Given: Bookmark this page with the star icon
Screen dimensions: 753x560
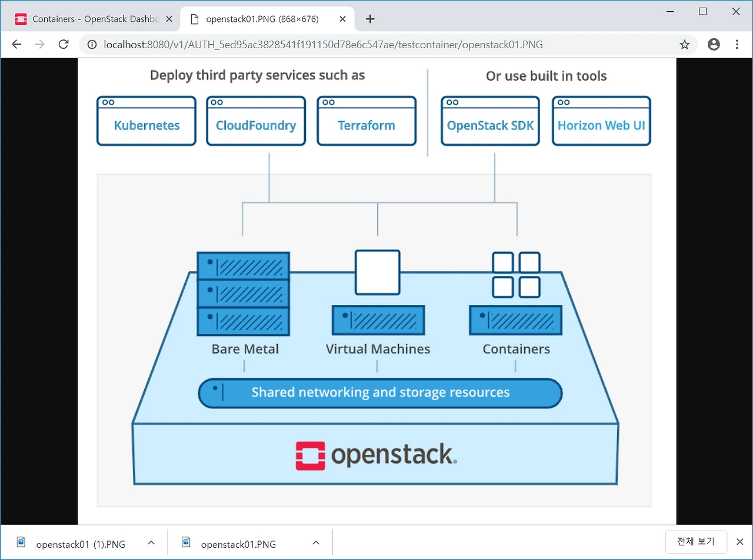Looking at the screenshot, I should pyautogui.click(x=685, y=45).
